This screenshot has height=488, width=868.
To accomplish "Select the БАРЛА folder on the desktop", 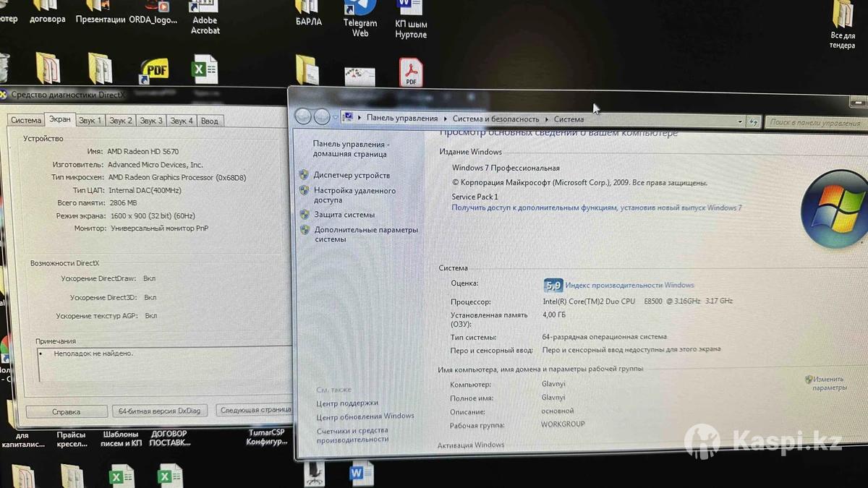I will click(x=308, y=9).
